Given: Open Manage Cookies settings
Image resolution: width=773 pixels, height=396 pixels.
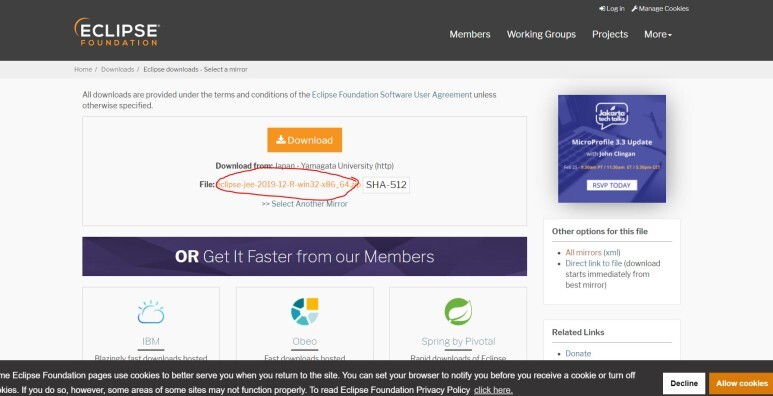Looking at the screenshot, I should [660, 8].
